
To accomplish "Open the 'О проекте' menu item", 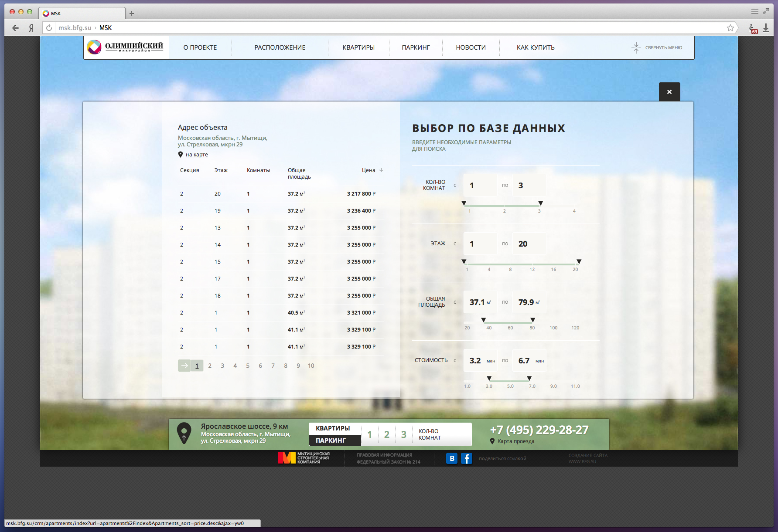I will pyautogui.click(x=200, y=47).
